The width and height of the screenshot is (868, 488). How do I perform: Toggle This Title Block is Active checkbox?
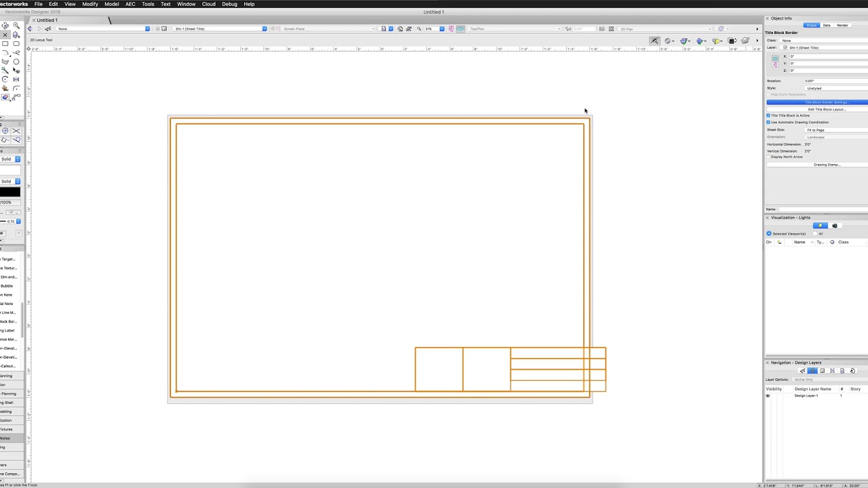click(x=768, y=115)
